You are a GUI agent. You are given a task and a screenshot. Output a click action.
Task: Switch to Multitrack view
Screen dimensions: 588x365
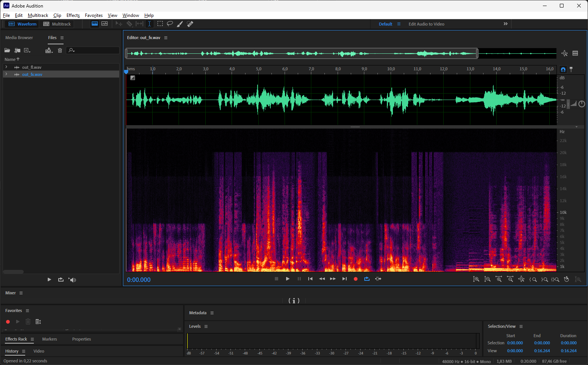click(x=57, y=24)
